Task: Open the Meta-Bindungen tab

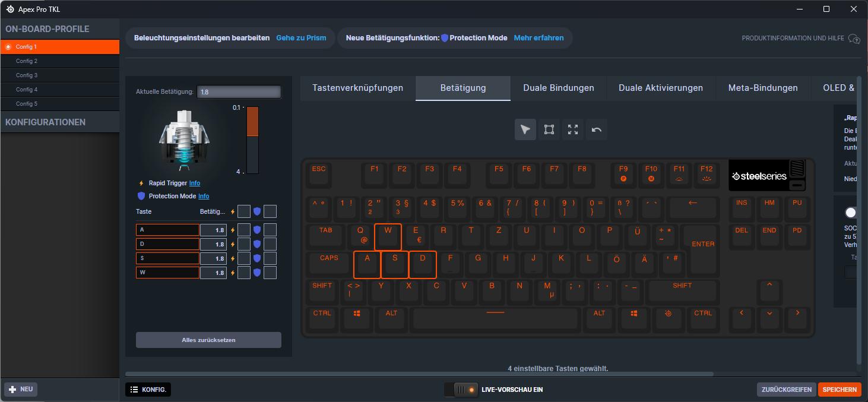Action: (x=763, y=88)
